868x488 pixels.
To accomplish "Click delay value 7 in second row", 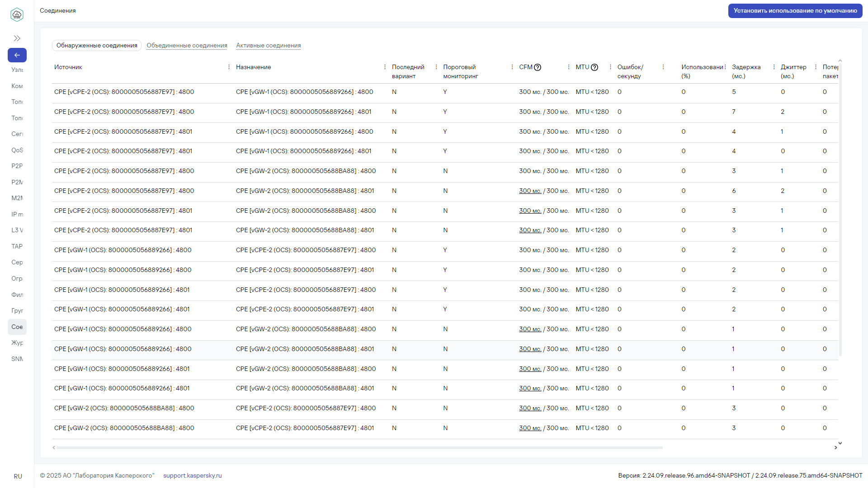I will click(734, 112).
